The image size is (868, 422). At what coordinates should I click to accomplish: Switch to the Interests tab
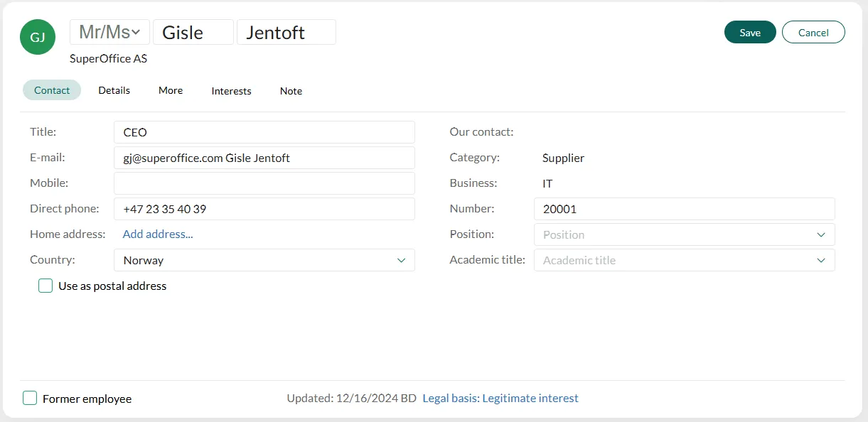pos(231,91)
